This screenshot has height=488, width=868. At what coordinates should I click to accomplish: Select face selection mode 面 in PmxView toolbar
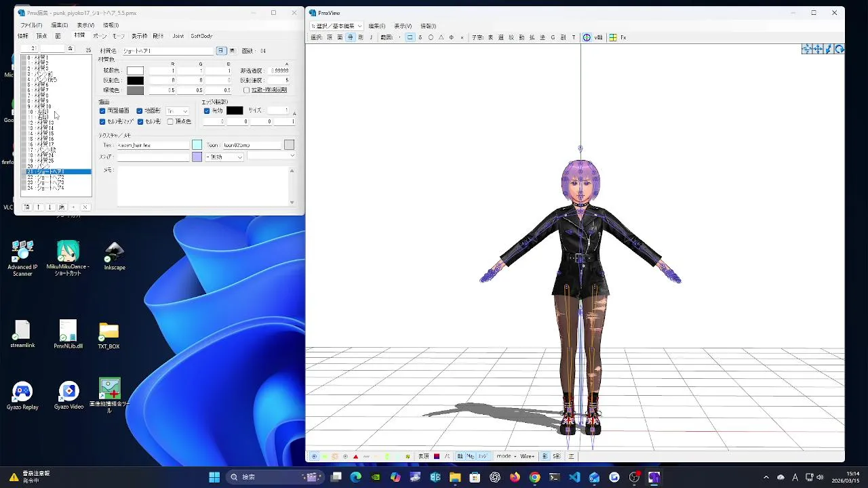pyautogui.click(x=340, y=37)
